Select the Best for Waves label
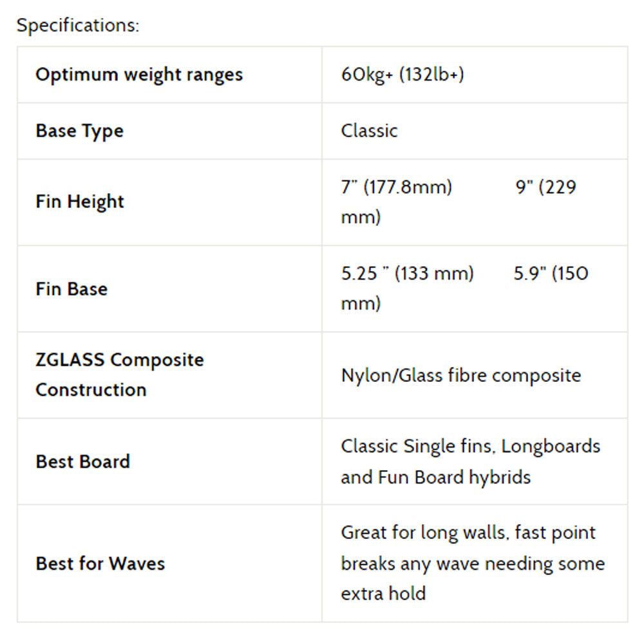The height and width of the screenshot is (644, 644). (100, 563)
